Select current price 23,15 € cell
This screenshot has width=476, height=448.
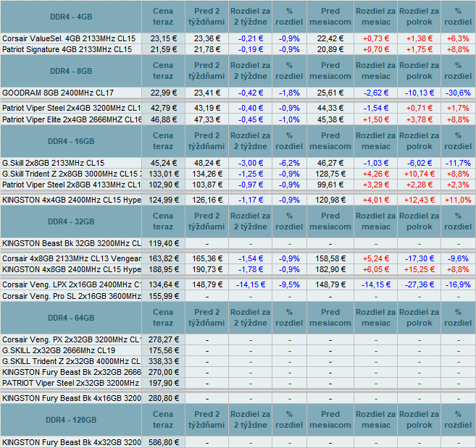(x=163, y=38)
